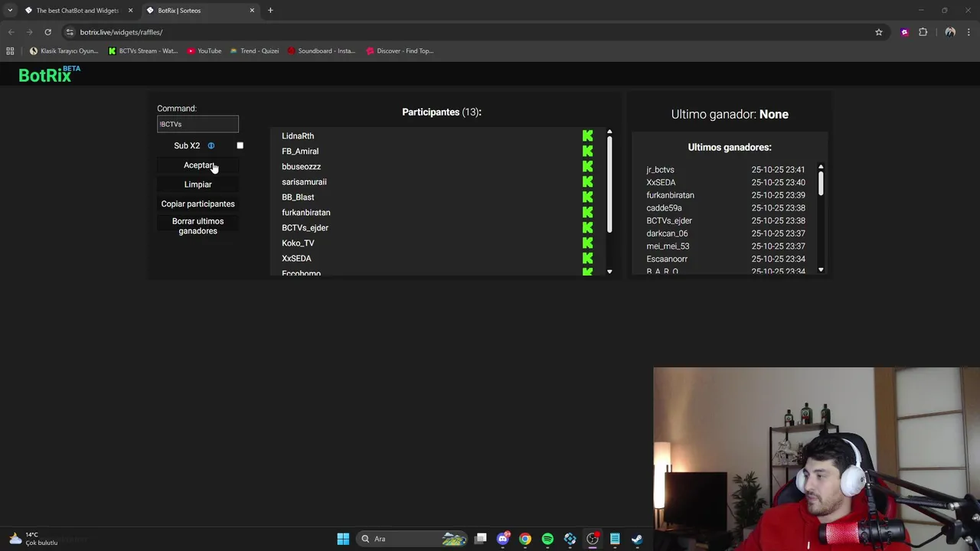
Task: Click the Sub X2 info icon
Action: 211,145
